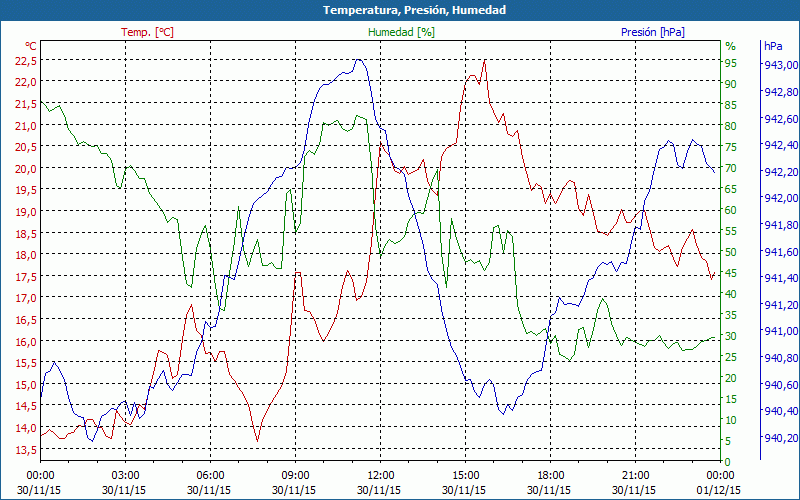Click the 941,00 pressure axis value

click(x=780, y=331)
